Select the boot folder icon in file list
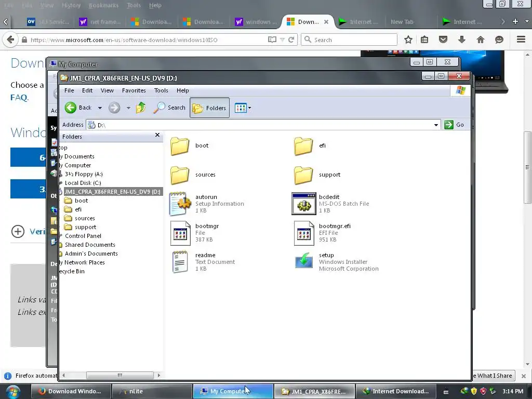This screenshot has height=399, width=532. [179, 146]
